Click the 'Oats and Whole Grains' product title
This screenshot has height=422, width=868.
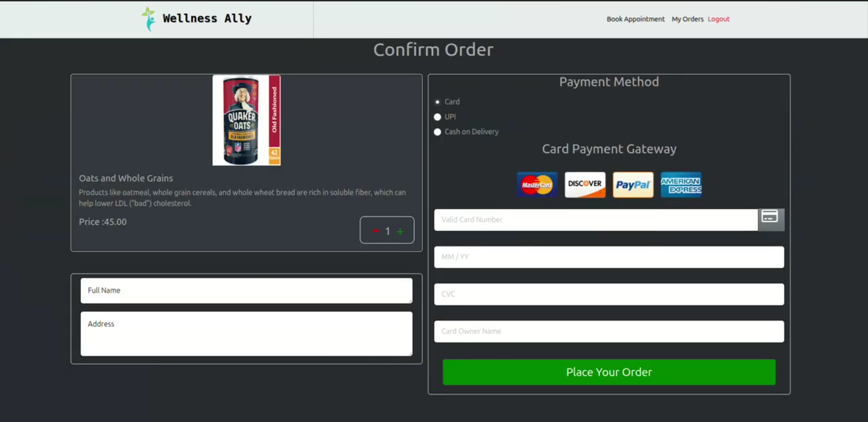click(126, 178)
